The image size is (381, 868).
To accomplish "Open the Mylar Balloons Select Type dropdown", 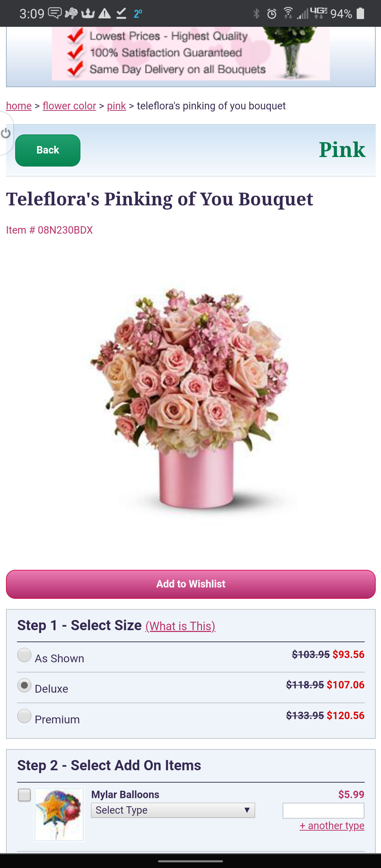I will coord(173,810).
